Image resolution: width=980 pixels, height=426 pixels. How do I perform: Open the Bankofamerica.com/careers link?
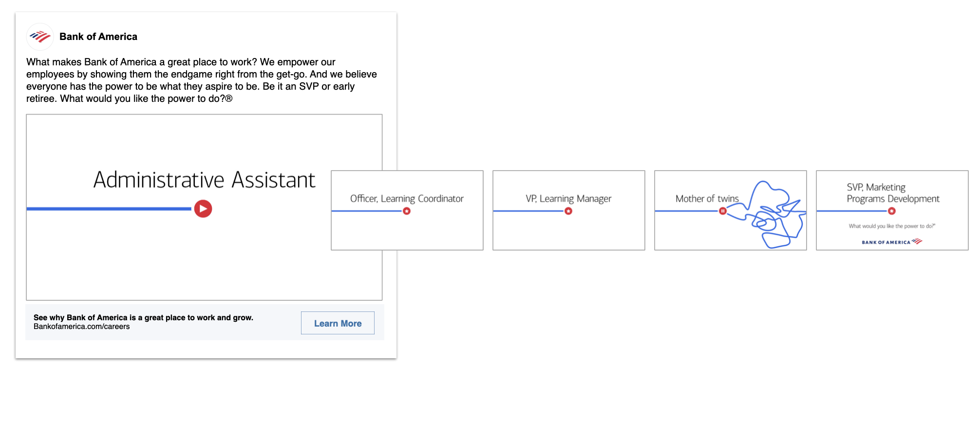click(82, 327)
